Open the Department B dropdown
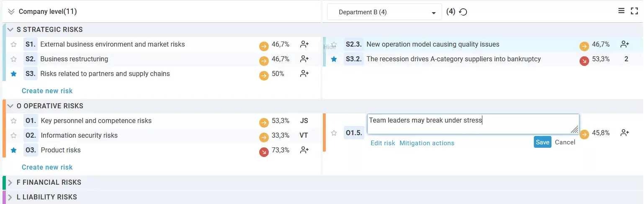The height and width of the screenshot is (204, 644). click(x=384, y=13)
